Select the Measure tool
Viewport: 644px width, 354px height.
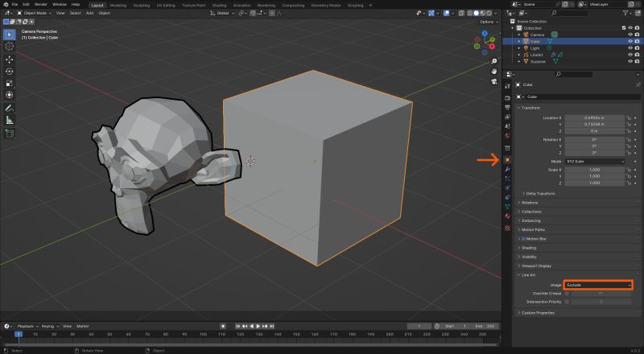(10, 121)
